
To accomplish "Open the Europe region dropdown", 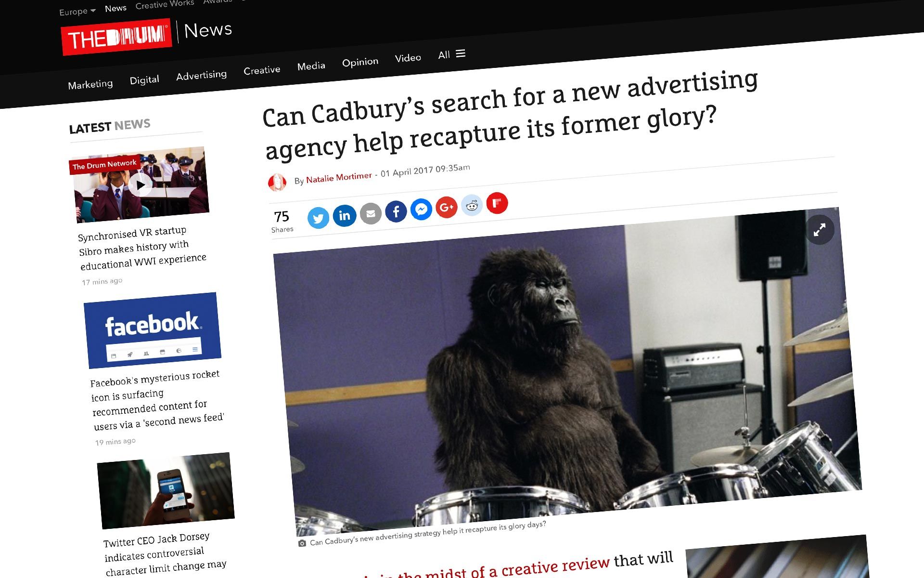I will click(77, 11).
